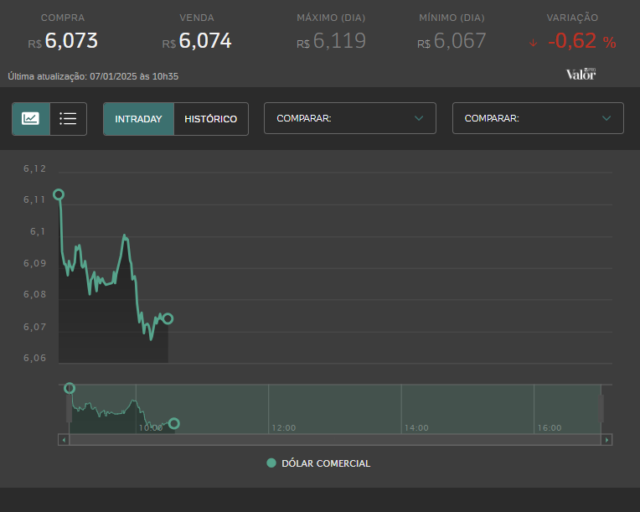This screenshot has width=640, height=512.
Task: Click the navigator end point circle marker
Action: click(x=174, y=423)
